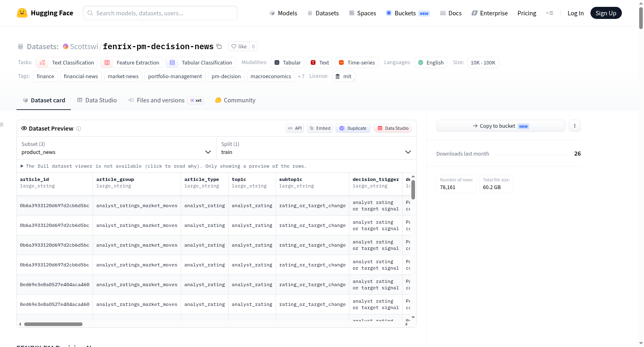Open the fenrix-pm-decision-news dataset link
Screen dimensions: 644x347
[x=158, y=46]
